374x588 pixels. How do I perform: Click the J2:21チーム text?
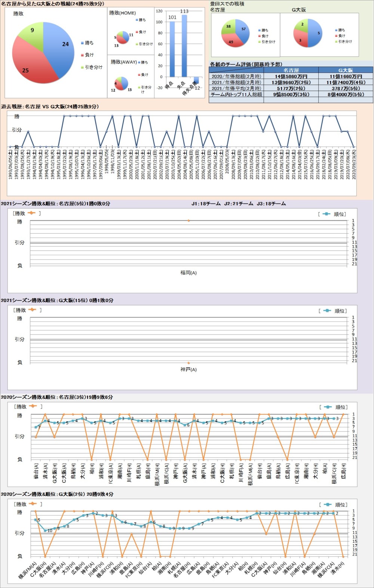[239, 204]
